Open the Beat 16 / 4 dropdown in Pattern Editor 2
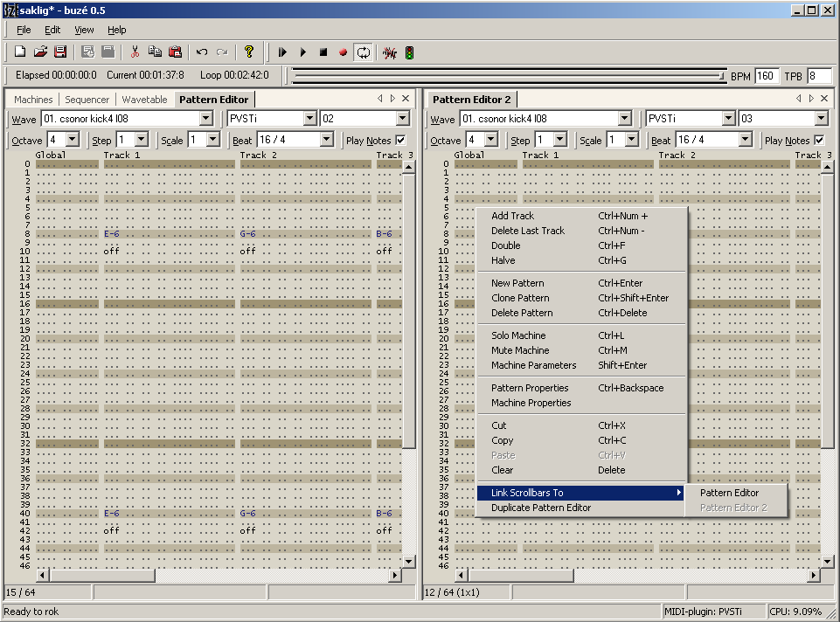Image resolution: width=840 pixels, height=622 pixels. [745, 140]
